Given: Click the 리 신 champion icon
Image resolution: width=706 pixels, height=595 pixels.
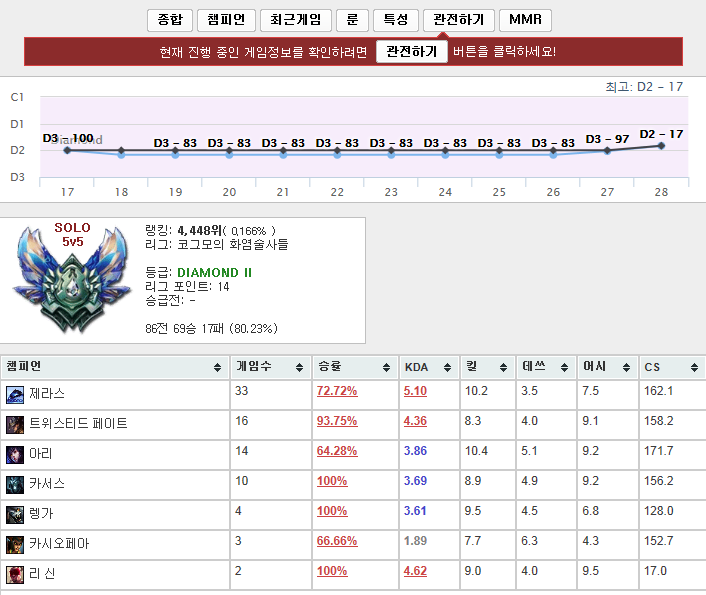Looking at the screenshot, I should pyautogui.click(x=15, y=575).
